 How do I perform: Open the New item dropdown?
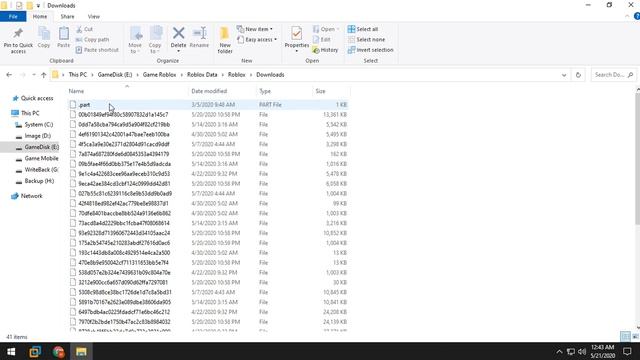point(255,29)
